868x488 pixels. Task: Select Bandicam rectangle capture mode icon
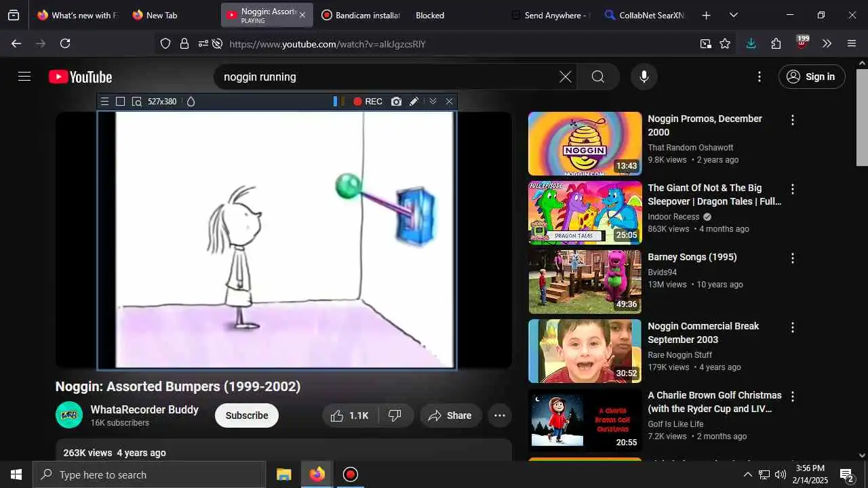(x=120, y=102)
